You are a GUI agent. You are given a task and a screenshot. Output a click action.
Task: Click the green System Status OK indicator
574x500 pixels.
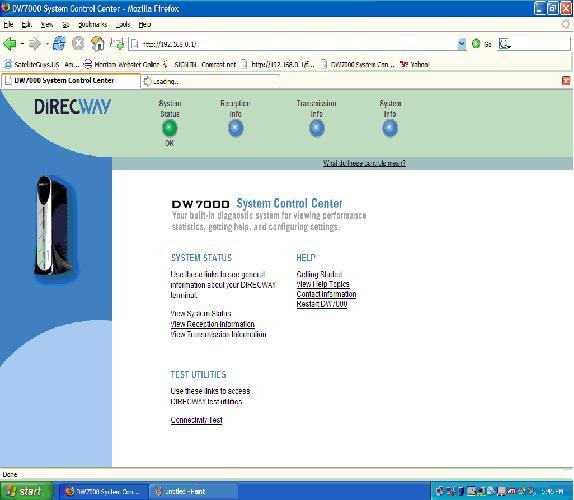click(169, 128)
